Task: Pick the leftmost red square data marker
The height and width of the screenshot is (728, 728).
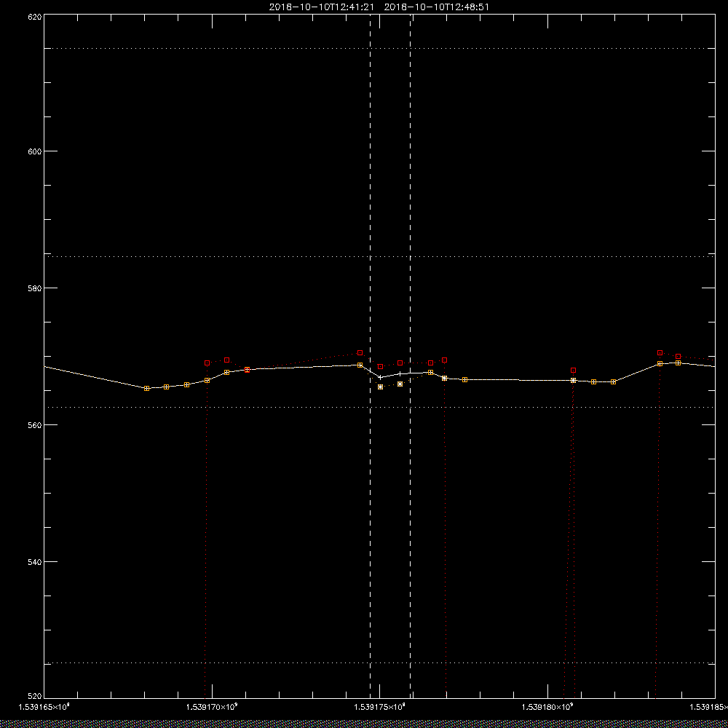Action: (207, 363)
